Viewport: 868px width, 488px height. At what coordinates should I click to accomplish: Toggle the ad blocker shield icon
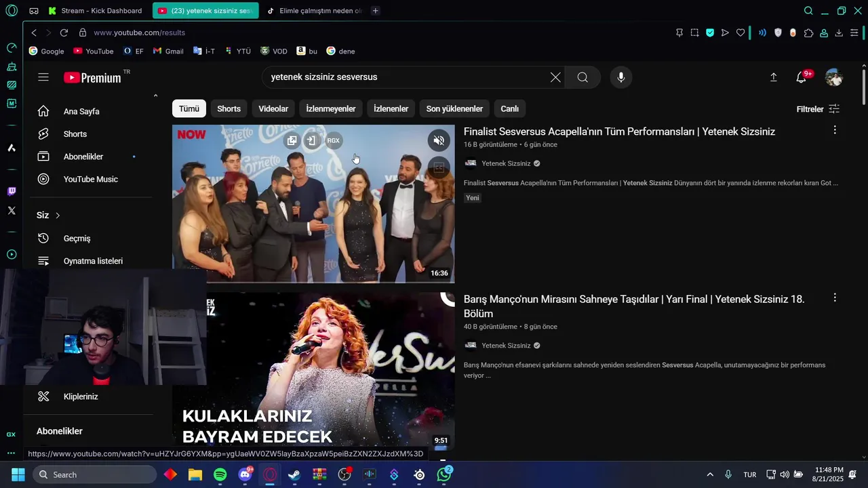coord(710,33)
